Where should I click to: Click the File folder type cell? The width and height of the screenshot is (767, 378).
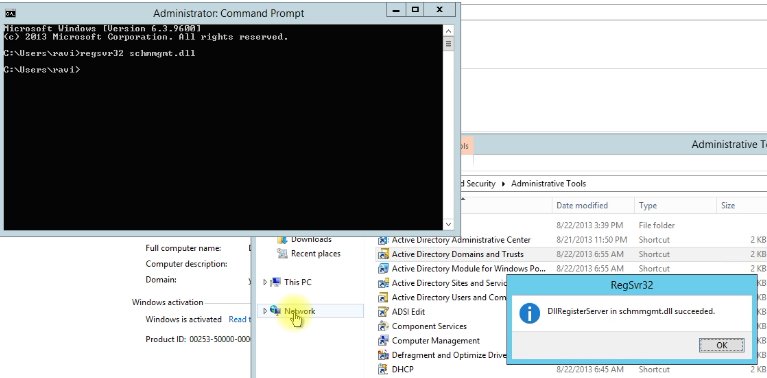[x=656, y=225]
